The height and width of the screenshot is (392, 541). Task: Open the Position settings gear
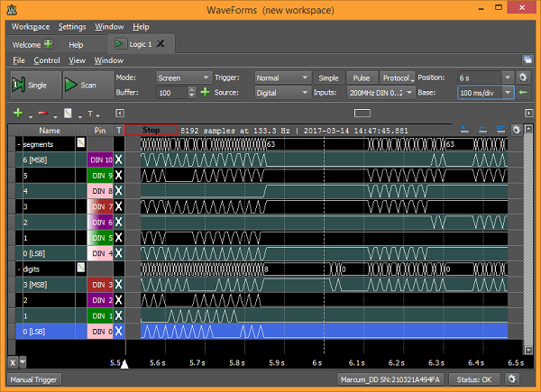[523, 77]
